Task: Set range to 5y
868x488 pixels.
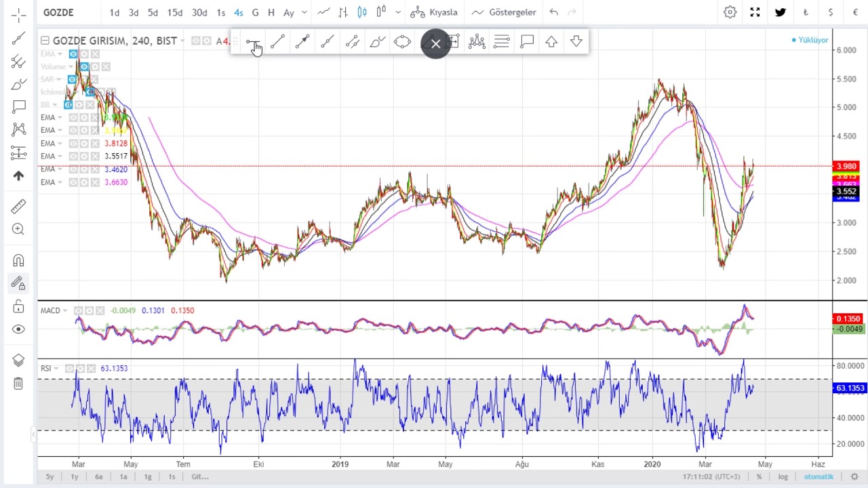Action: tap(50, 476)
